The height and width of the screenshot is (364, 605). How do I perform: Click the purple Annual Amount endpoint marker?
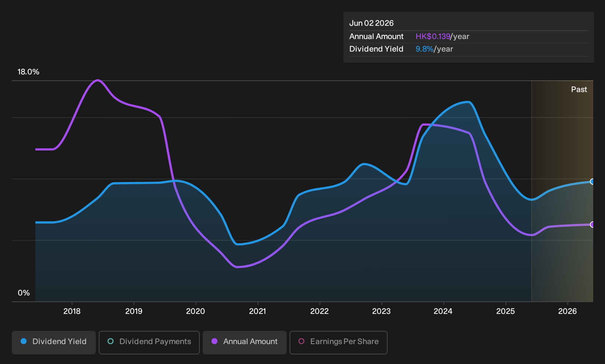[x=592, y=225]
